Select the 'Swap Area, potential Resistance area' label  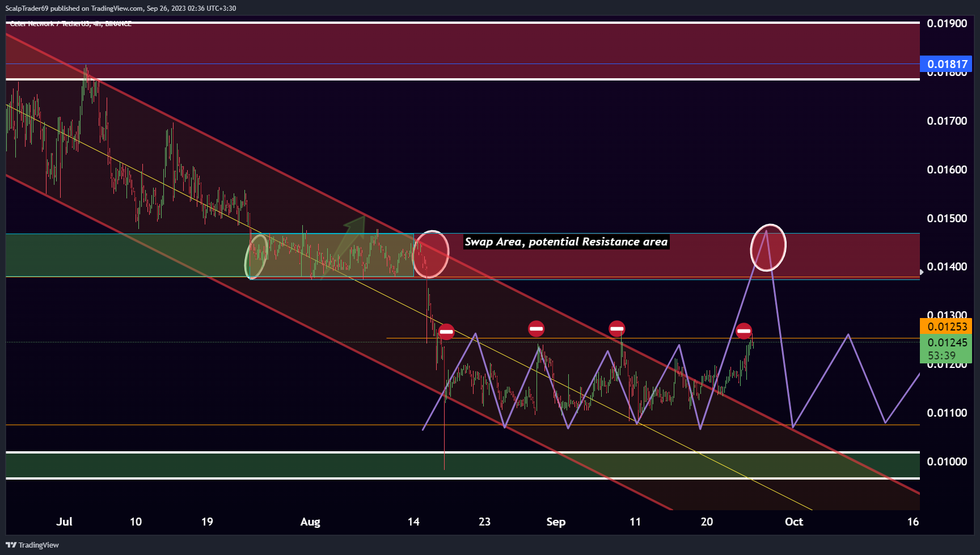[566, 242]
